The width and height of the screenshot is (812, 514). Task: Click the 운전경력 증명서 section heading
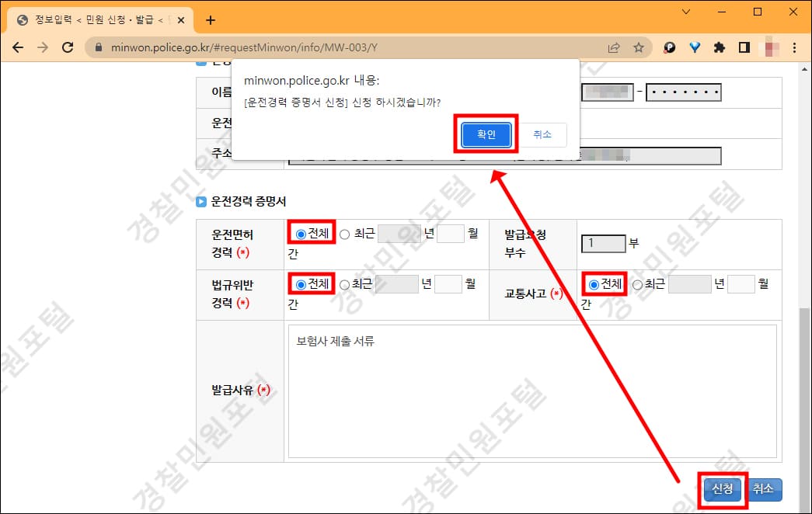248,201
